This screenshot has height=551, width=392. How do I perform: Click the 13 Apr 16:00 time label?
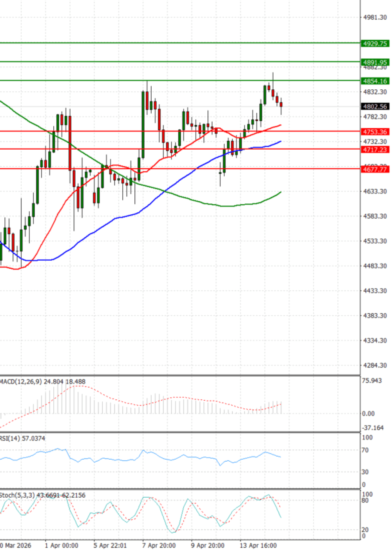click(258, 545)
